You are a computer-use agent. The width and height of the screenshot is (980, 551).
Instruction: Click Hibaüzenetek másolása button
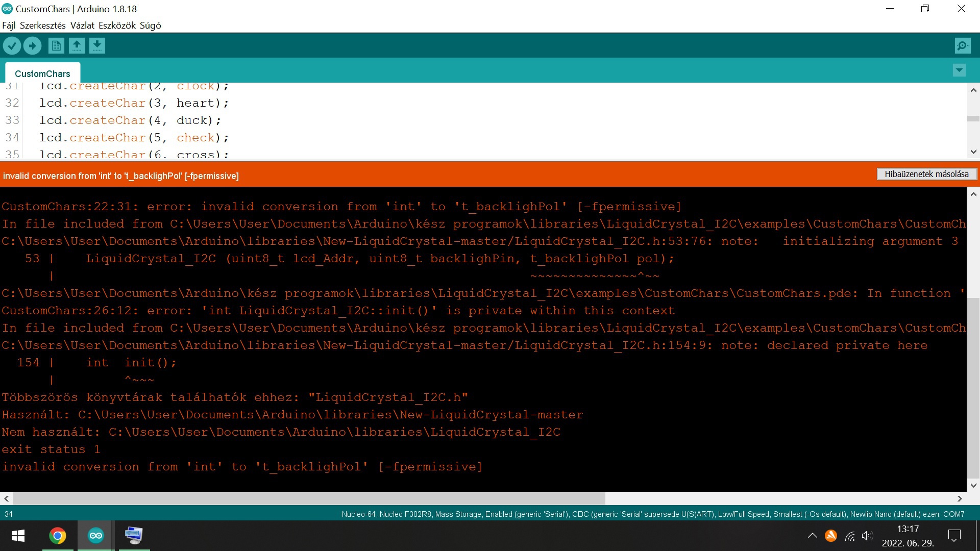[x=926, y=174]
